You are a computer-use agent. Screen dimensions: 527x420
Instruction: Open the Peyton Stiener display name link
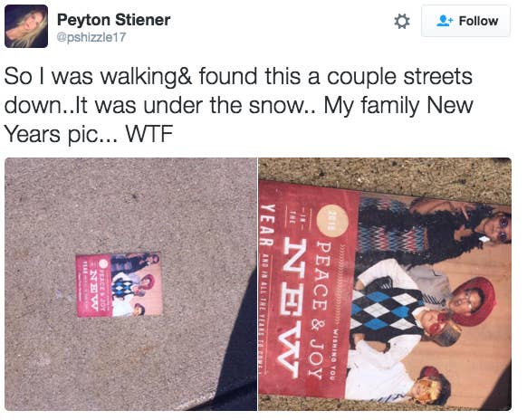point(113,20)
